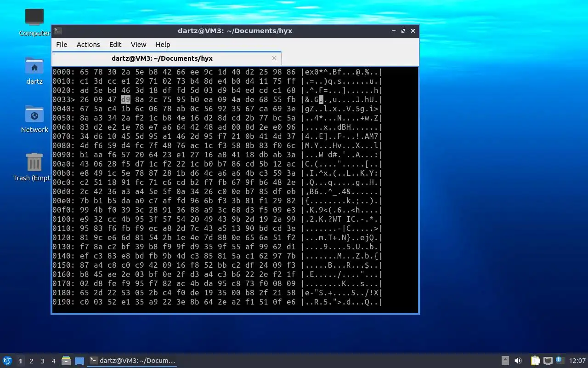
Task: Click the current offset label 0033>
Action: 64,99
